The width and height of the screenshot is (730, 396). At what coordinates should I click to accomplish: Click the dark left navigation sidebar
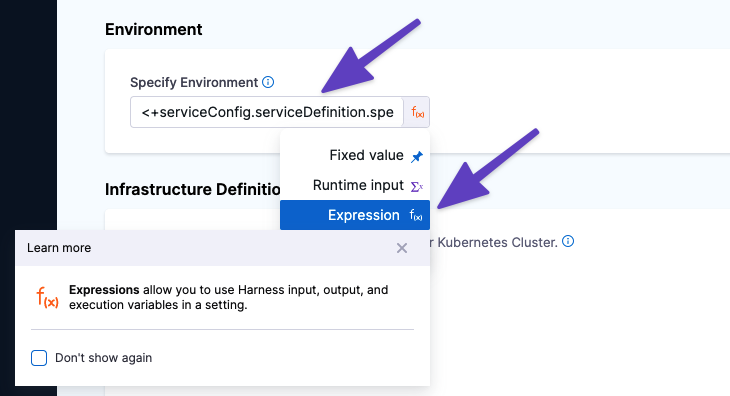(x=28, y=115)
